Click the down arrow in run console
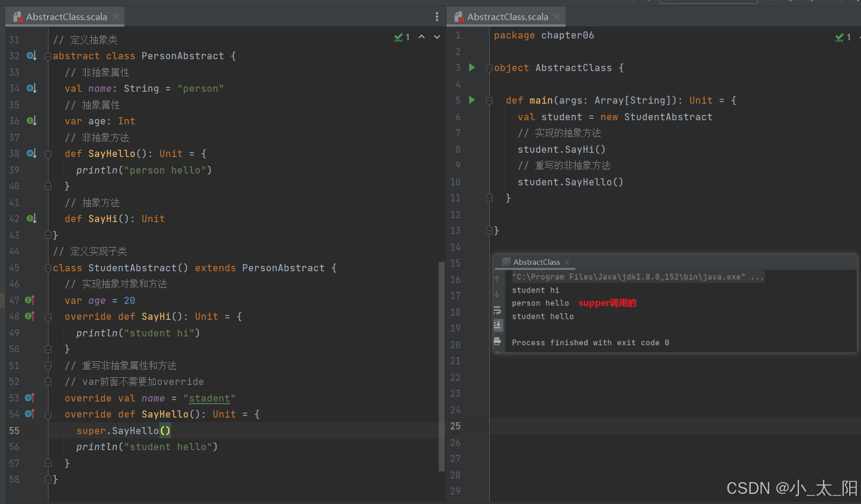This screenshot has width=861, height=504. [497, 294]
